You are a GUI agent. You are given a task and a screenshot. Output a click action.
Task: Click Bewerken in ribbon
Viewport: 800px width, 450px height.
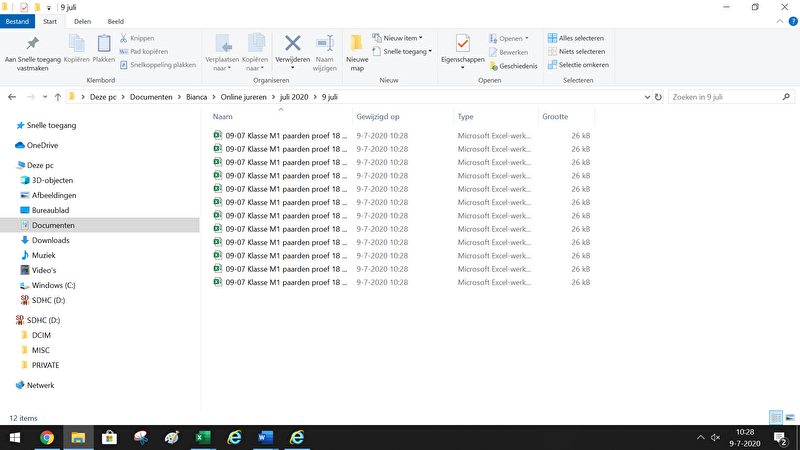508,52
